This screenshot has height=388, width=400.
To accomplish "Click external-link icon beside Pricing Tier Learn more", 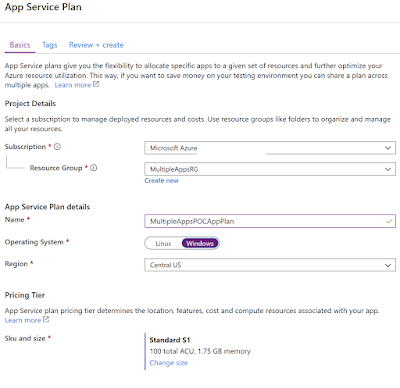I will [46, 320].
